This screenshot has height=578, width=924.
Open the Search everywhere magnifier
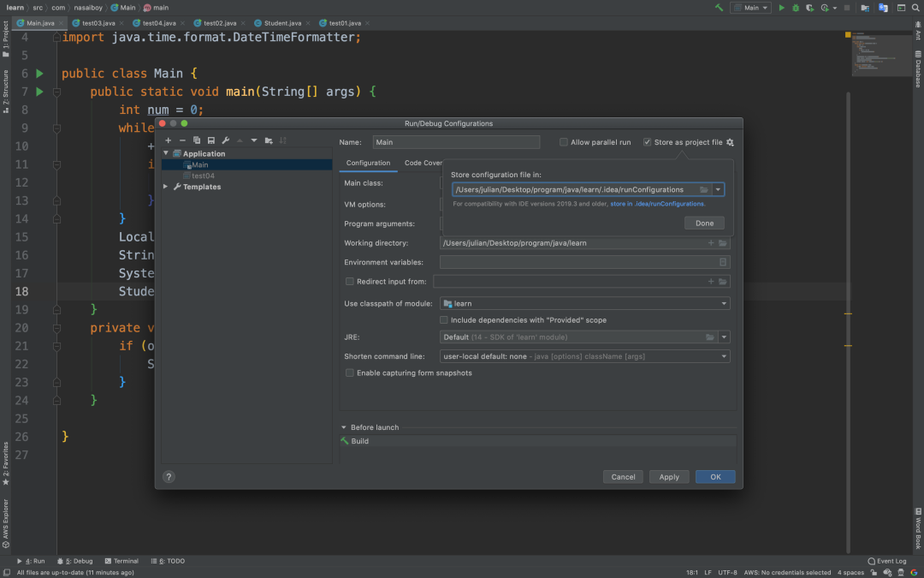914,7
